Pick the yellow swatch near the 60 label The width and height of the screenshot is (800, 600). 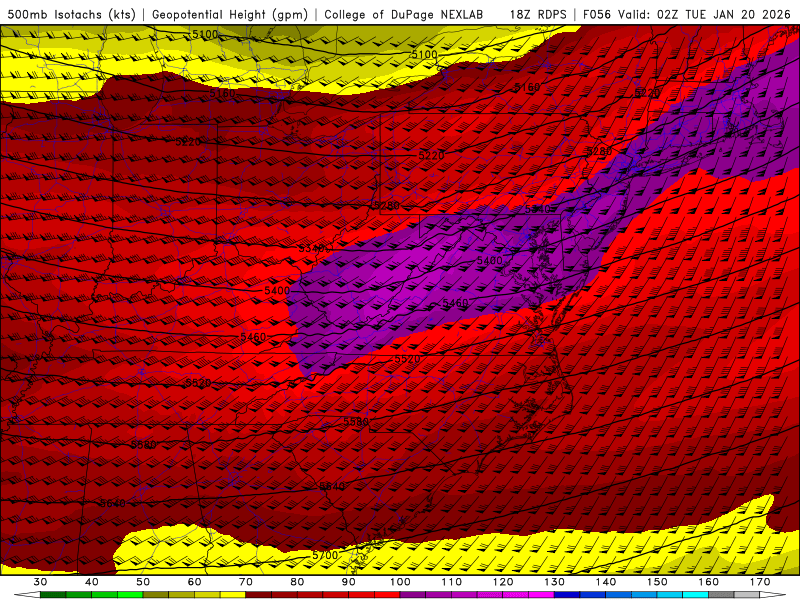[207, 595]
